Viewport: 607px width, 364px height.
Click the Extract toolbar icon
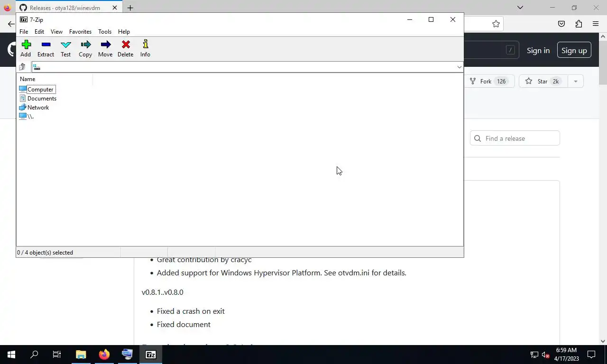click(x=46, y=48)
